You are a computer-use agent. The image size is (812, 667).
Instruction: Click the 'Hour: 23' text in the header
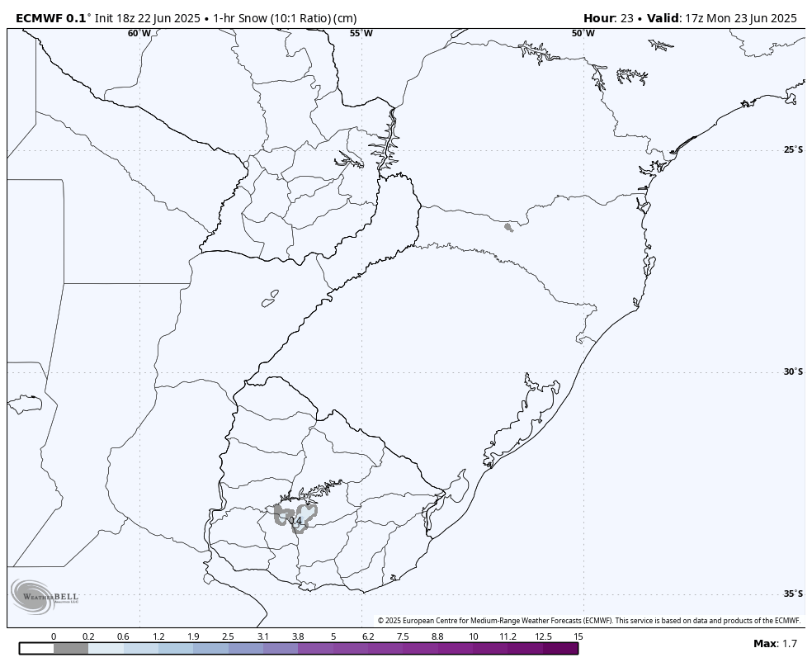(608, 18)
